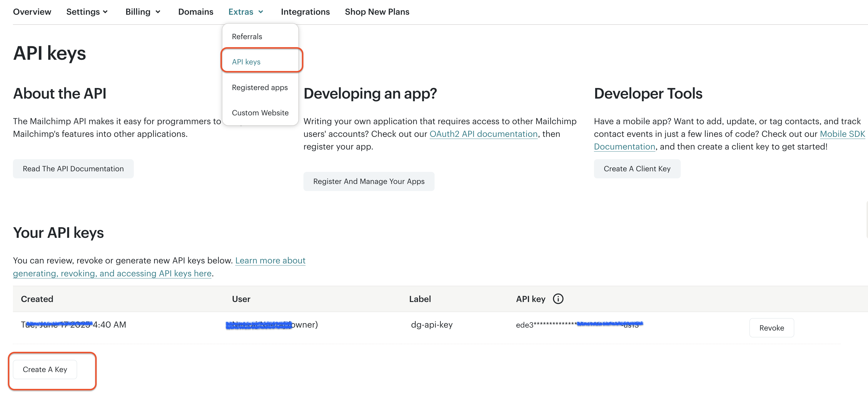Expand the Billing dropdown menu
The width and height of the screenshot is (868, 405).
pos(143,12)
